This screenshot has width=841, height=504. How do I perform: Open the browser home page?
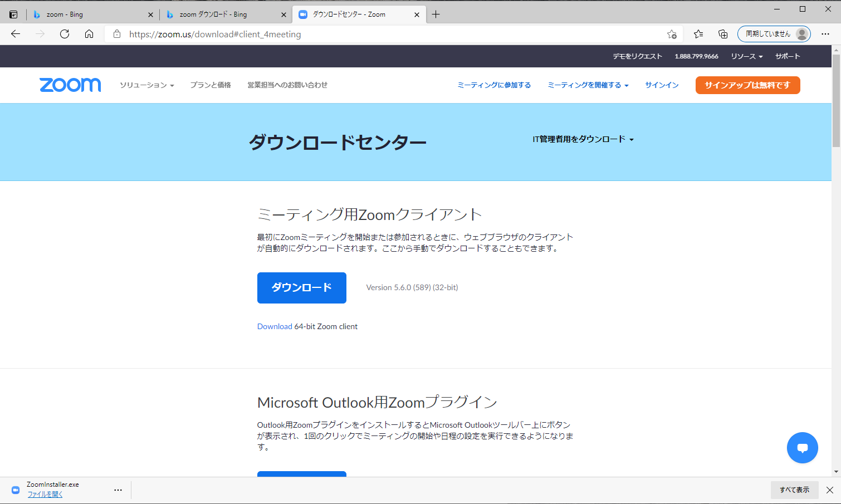[89, 34]
